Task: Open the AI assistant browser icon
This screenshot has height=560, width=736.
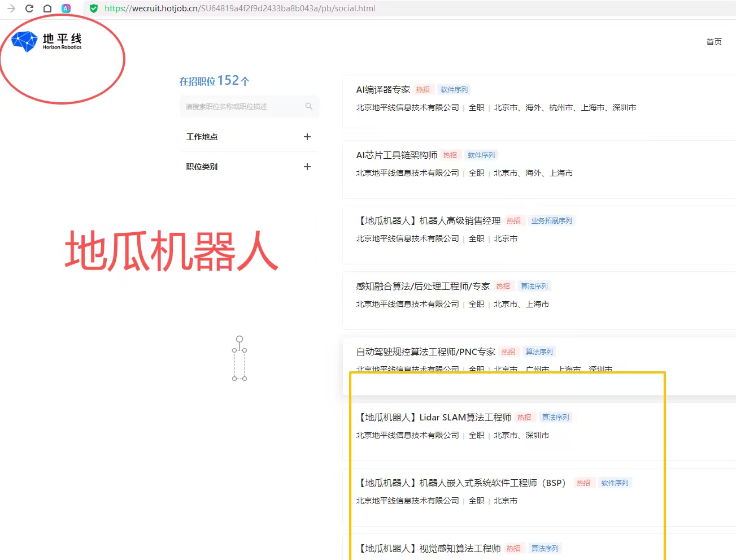Action: tap(66, 8)
